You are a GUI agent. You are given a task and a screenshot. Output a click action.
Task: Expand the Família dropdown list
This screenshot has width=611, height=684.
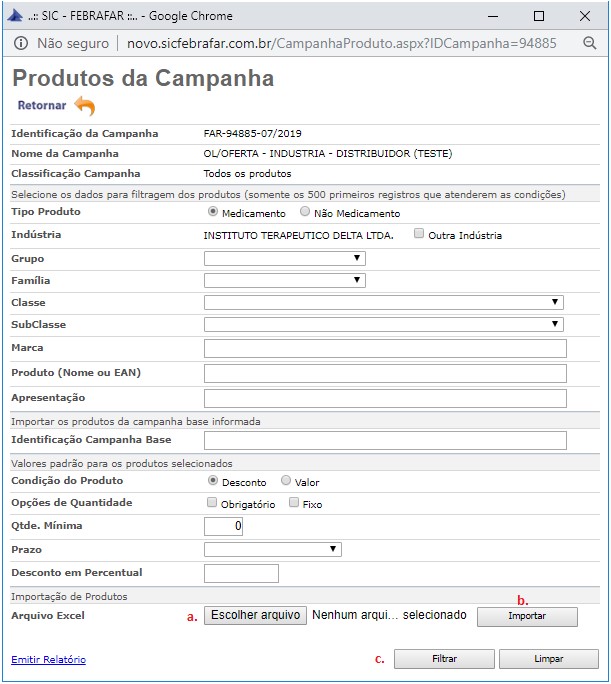284,280
